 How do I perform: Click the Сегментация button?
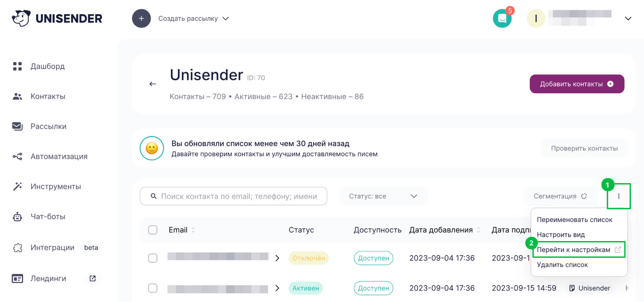coord(560,196)
